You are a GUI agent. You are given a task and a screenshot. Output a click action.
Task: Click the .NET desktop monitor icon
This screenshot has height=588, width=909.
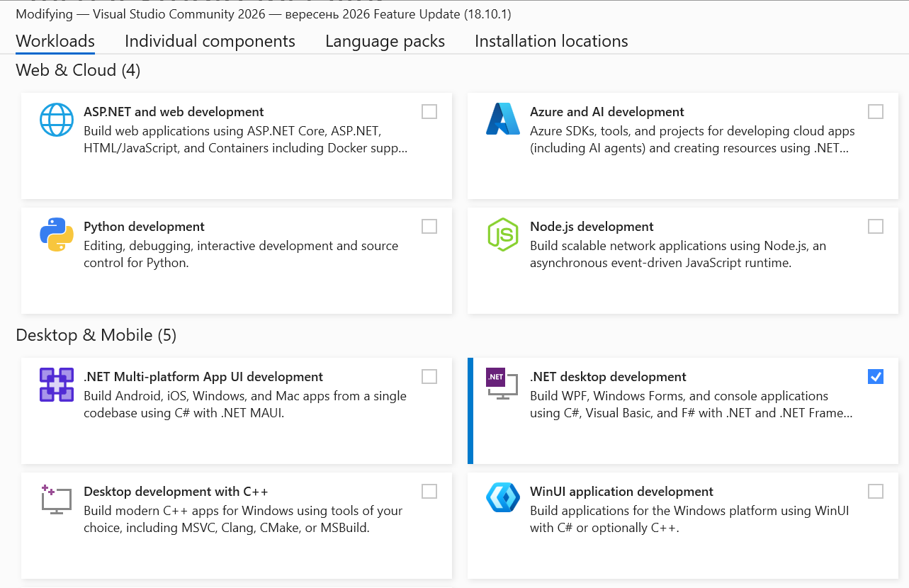[503, 383]
